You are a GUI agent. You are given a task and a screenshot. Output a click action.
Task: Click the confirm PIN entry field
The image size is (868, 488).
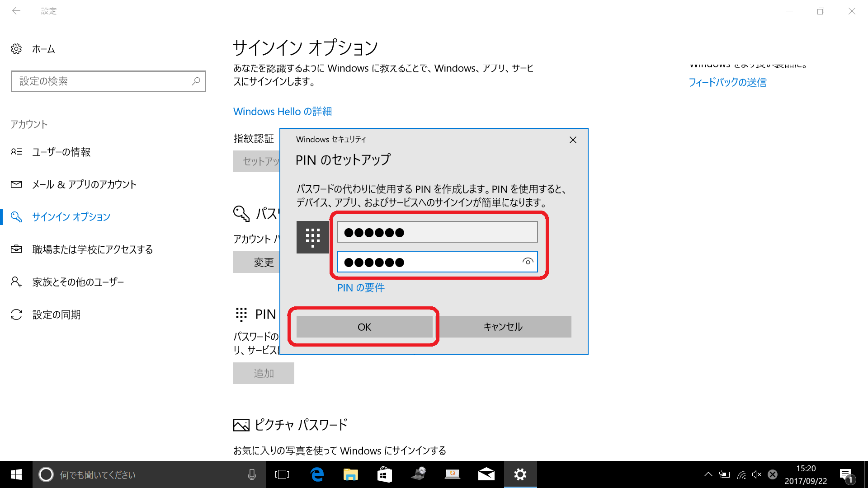[438, 262]
